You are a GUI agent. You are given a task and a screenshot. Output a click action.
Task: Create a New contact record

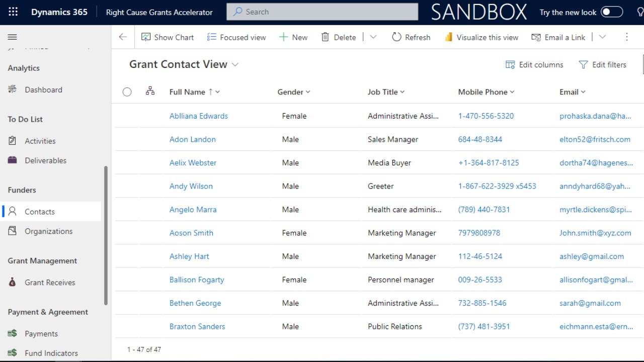point(293,37)
